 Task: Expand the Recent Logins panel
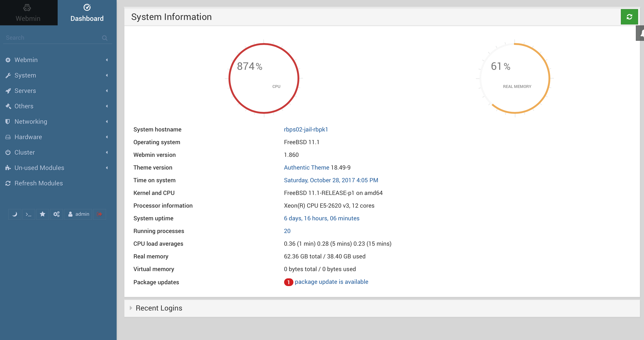tap(159, 308)
